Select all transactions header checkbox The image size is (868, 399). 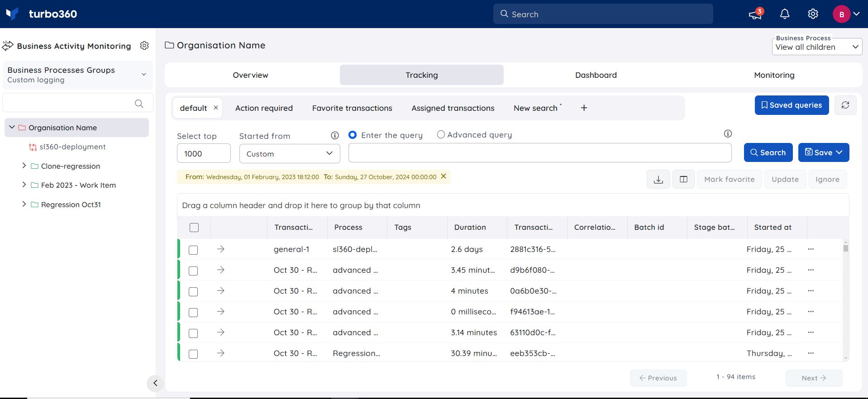click(194, 228)
